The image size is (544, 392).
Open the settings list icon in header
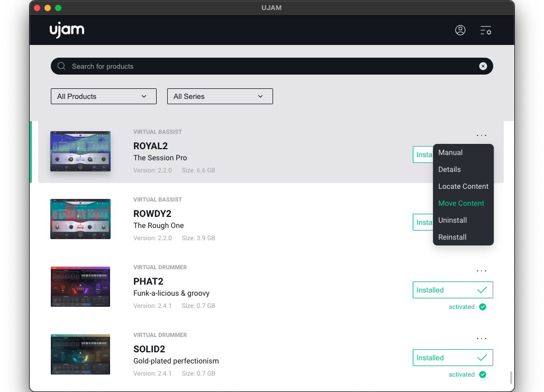pyautogui.click(x=485, y=31)
